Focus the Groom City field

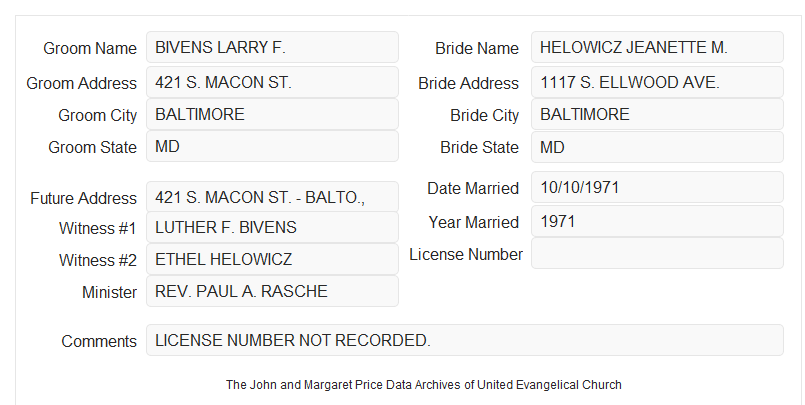tap(273, 114)
